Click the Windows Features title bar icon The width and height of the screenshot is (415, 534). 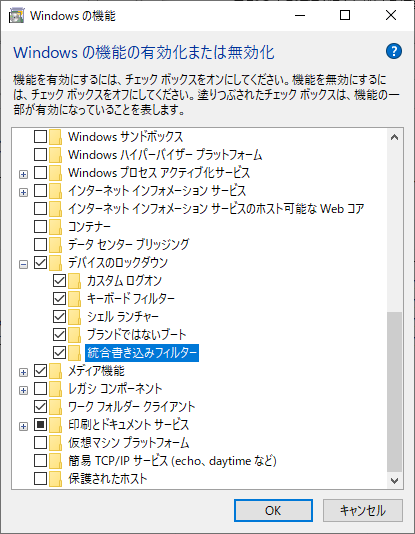pyautogui.click(x=16, y=16)
